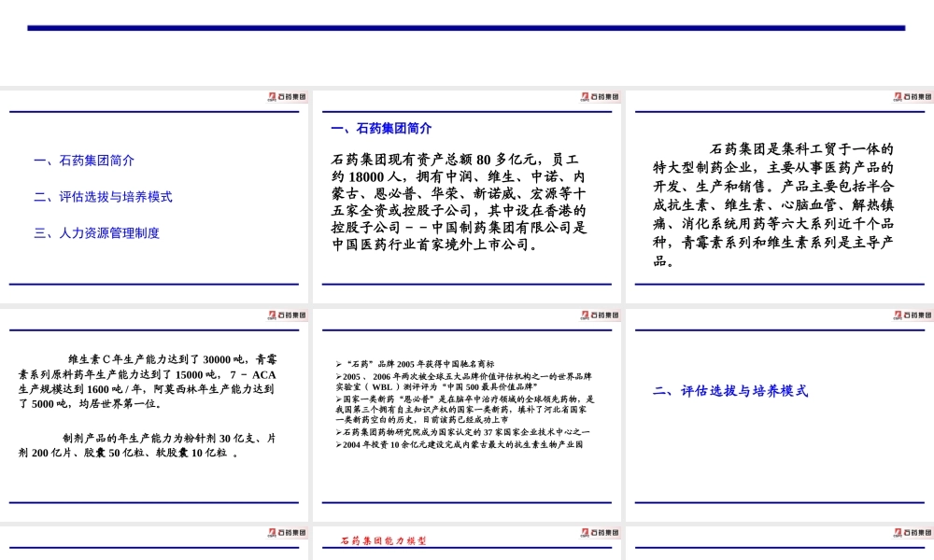This screenshot has height=560, width=934.
Task: Click contents entry 三、人力资源管理制度
Action: point(96,233)
